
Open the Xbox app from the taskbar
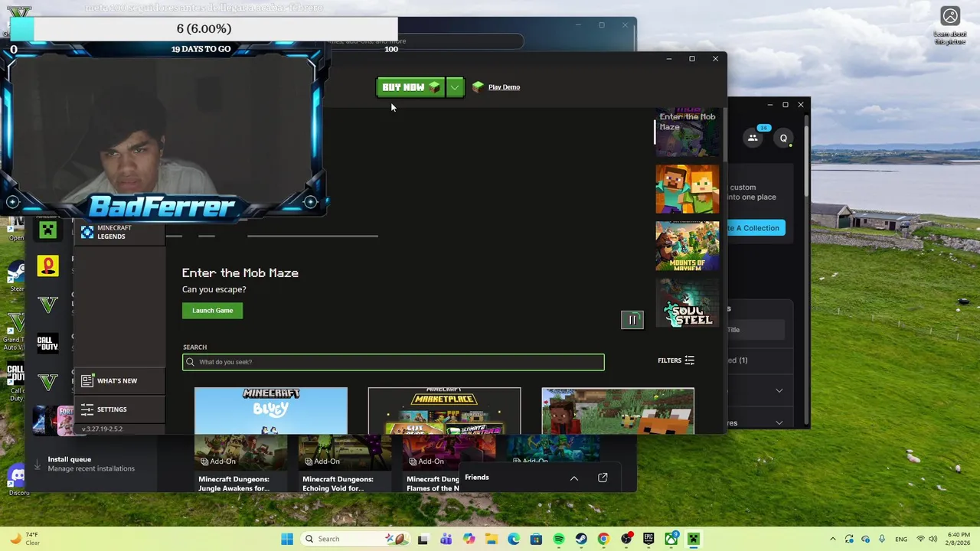click(671, 539)
